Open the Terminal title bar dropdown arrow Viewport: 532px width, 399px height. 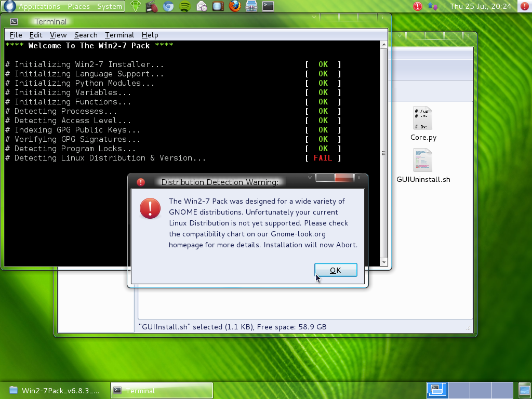[x=314, y=17]
